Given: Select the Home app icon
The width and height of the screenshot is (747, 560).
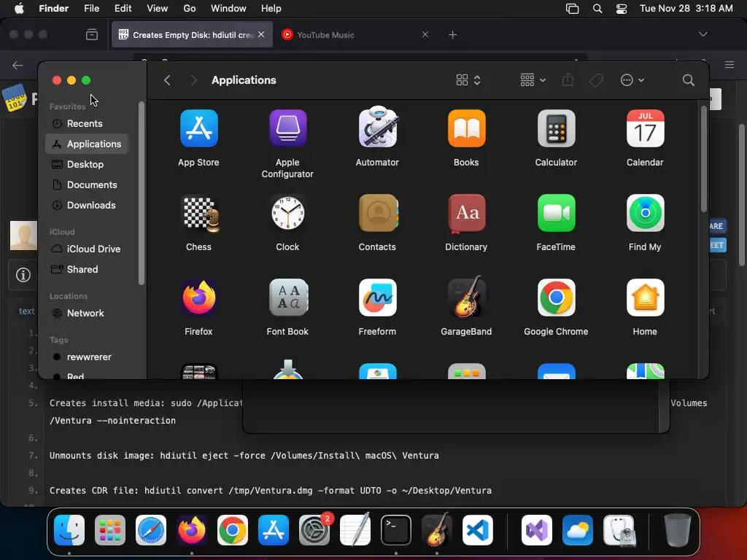Looking at the screenshot, I should 645,297.
